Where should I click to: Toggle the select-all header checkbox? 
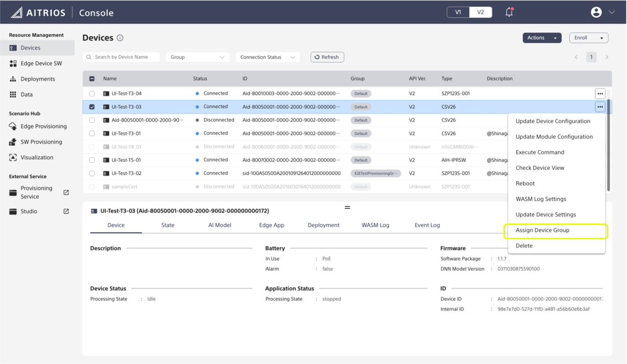[92, 78]
